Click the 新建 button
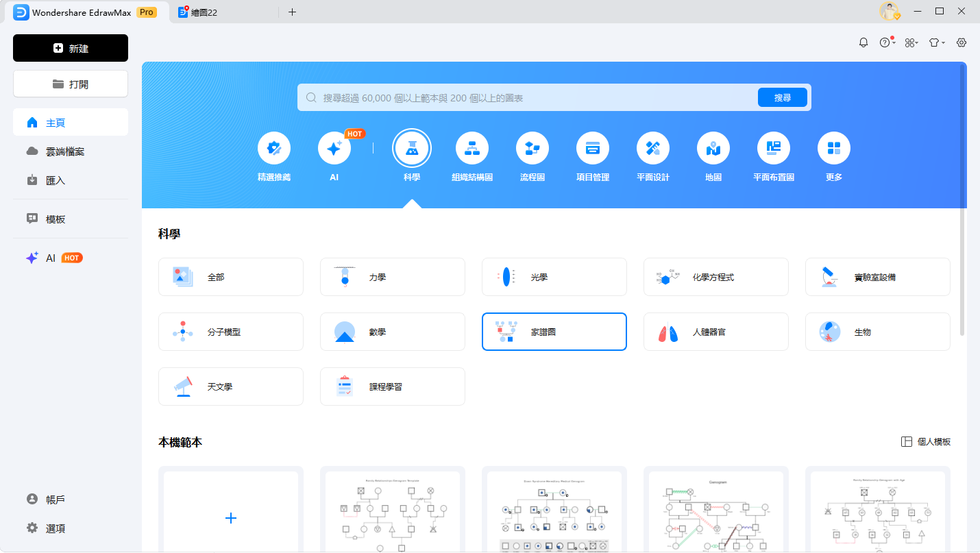Screen dimensions: 980x553 click(71, 48)
